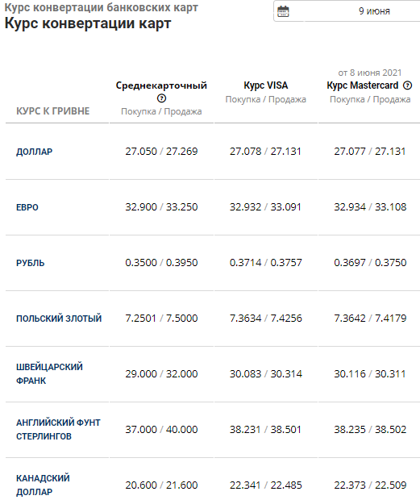Select the ШВЕЙЦАРСКИЙ ФРАНК currency link
The width and height of the screenshot is (420, 504).
pos(49,374)
